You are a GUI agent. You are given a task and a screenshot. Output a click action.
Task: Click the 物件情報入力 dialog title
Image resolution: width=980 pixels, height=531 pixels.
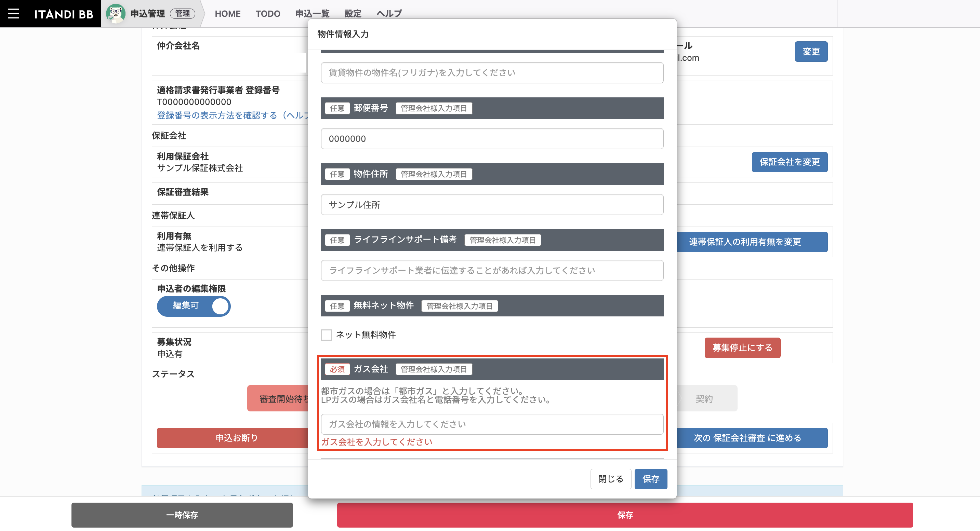[x=343, y=34]
